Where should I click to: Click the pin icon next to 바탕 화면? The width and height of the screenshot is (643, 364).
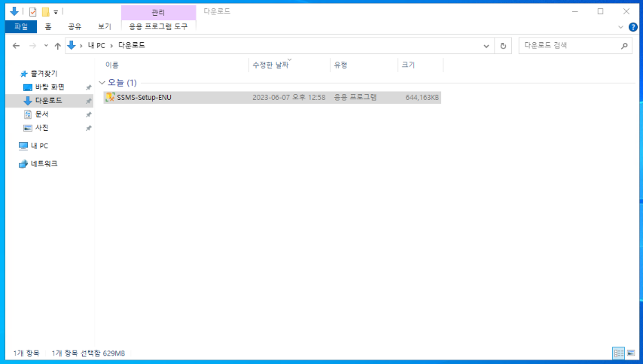click(88, 88)
